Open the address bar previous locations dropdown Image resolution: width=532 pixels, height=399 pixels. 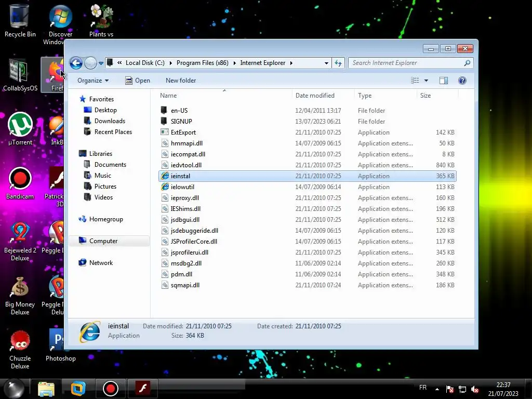pyautogui.click(x=326, y=63)
